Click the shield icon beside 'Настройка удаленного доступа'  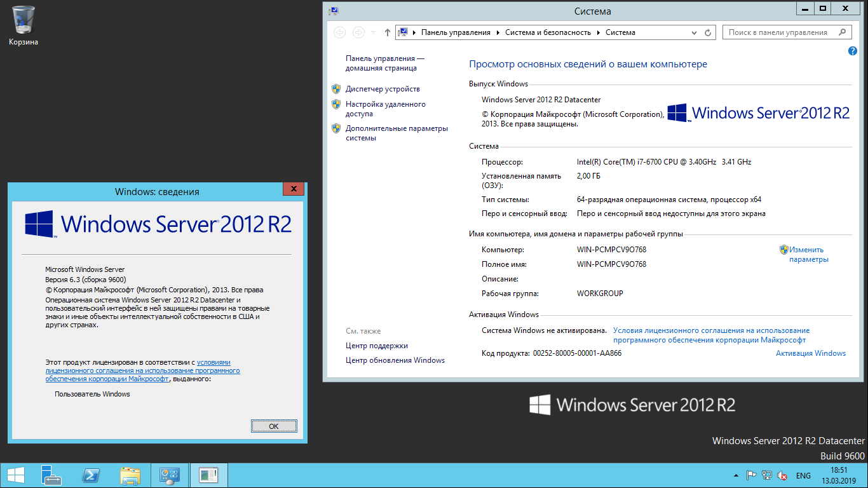(336, 104)
